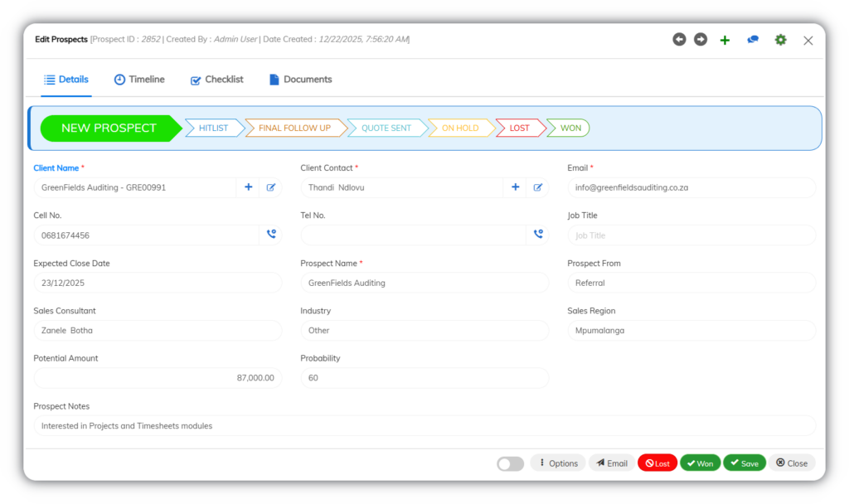Set stage to QUOTE SENT

(386, 128)
